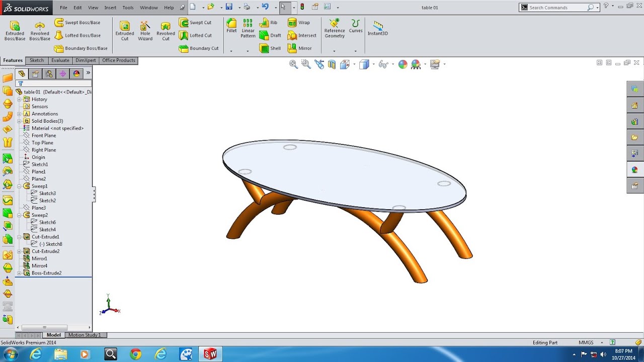Select the Intersect tool
The height and width of the screenshot is (362, 644).
pyautogui.click(x=302, y=35)
